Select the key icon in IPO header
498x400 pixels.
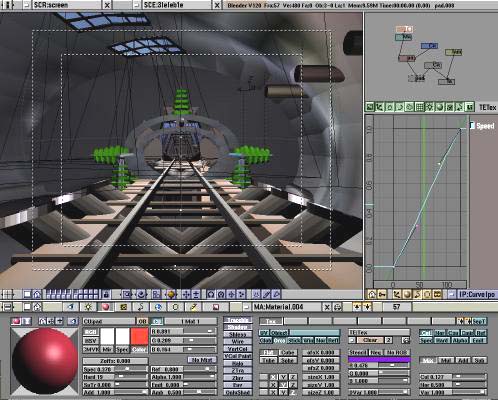coord(382,294)
